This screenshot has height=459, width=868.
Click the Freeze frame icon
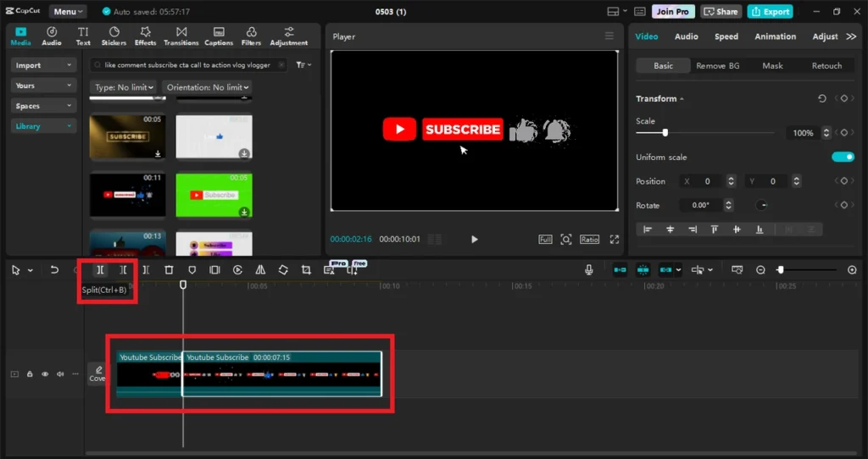point(214,270)
